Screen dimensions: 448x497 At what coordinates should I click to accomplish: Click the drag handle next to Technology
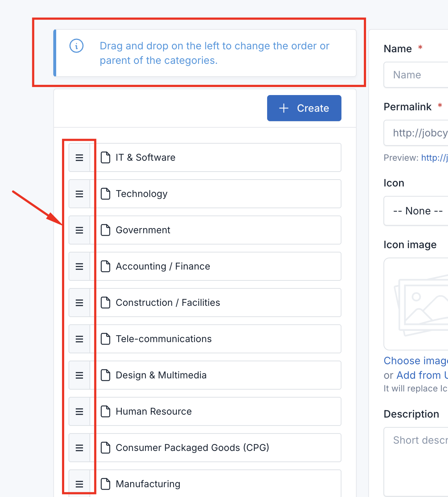[x=79, y=194]
